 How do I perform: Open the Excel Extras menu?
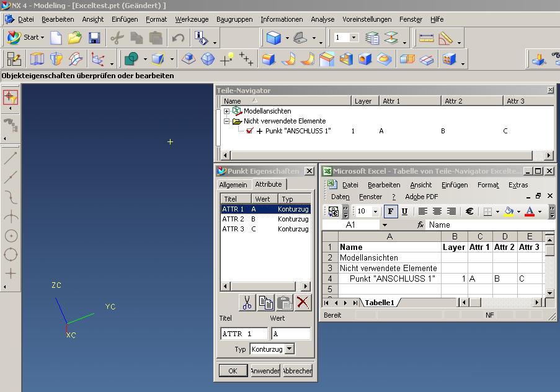518,185
